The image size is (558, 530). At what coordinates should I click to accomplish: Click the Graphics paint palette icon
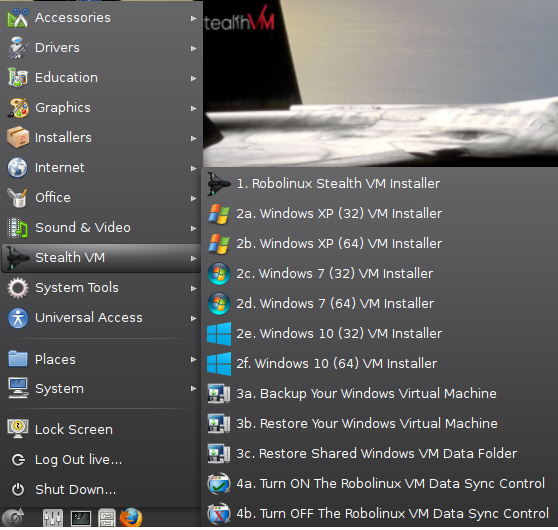[x=17, y=107]
